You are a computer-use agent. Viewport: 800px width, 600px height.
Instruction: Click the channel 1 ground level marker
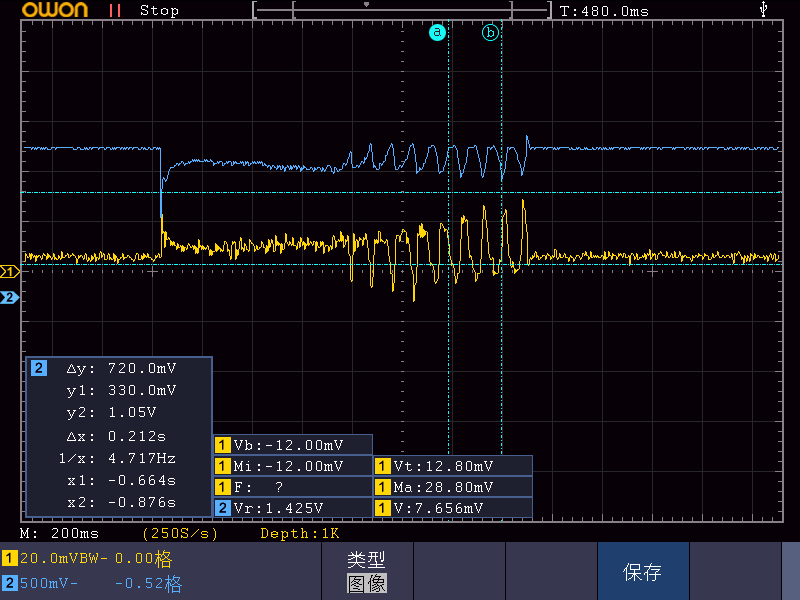tap(9, 271)
